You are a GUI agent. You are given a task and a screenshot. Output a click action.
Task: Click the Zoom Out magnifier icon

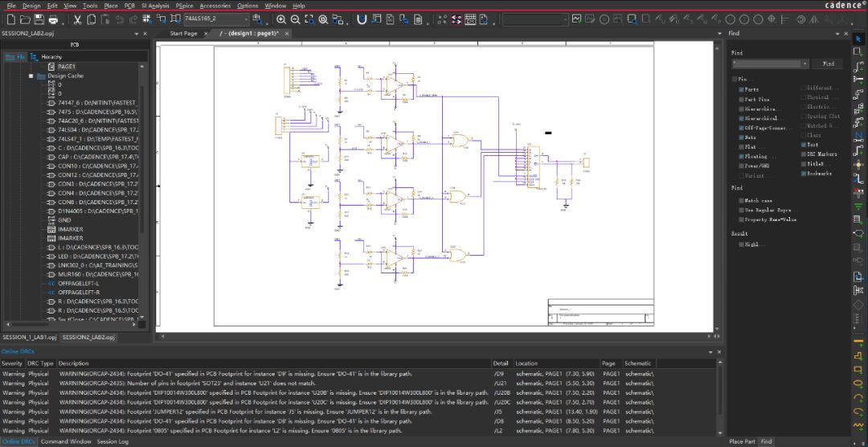pyautogui.click(x=296, y=19)
